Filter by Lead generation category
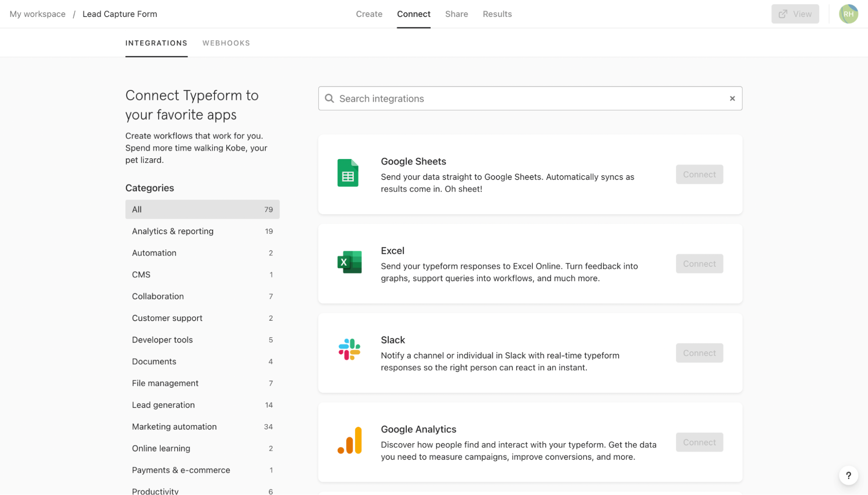This screenshot has height=495, width=868. pos(202,405)
